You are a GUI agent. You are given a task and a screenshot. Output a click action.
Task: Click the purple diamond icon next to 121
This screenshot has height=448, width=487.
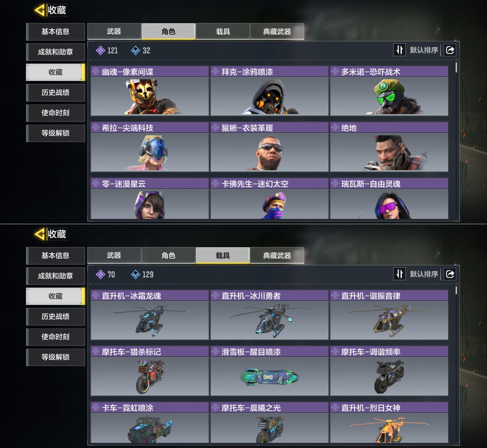coord(100,50)
